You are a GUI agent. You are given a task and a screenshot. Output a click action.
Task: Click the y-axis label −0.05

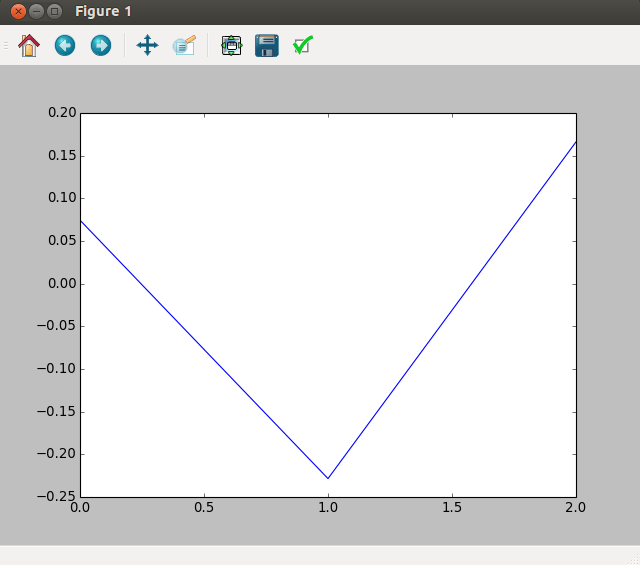click(x=57, y=326)
